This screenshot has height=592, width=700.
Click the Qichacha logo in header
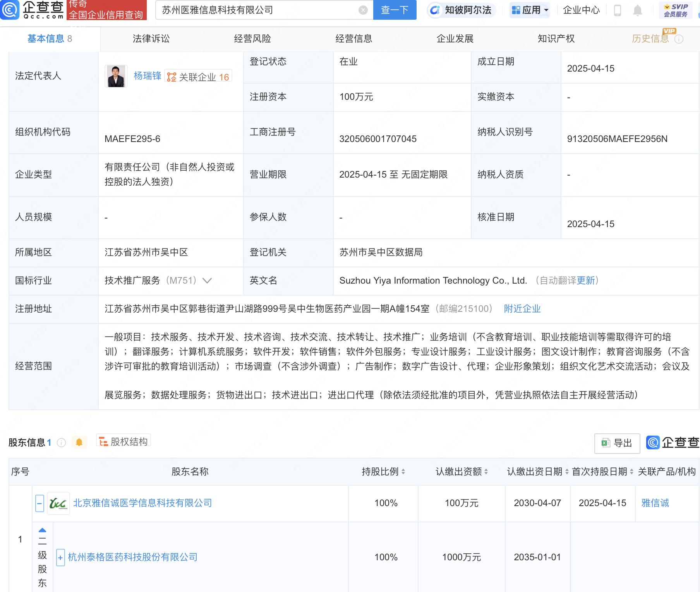coord(32,10)
